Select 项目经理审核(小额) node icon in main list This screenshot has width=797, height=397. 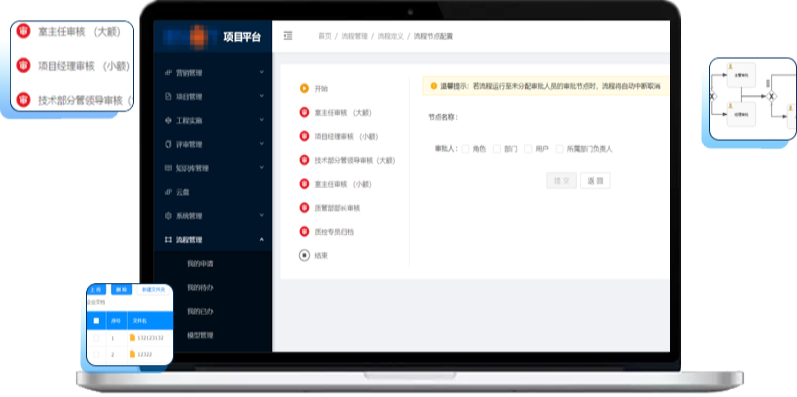(x=304, y=136)
